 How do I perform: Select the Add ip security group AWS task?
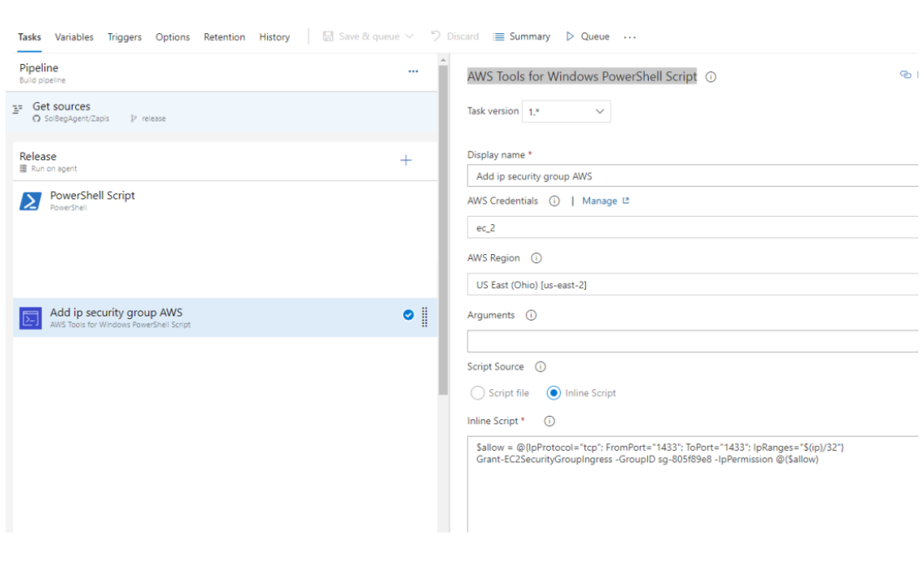[225, 318]
